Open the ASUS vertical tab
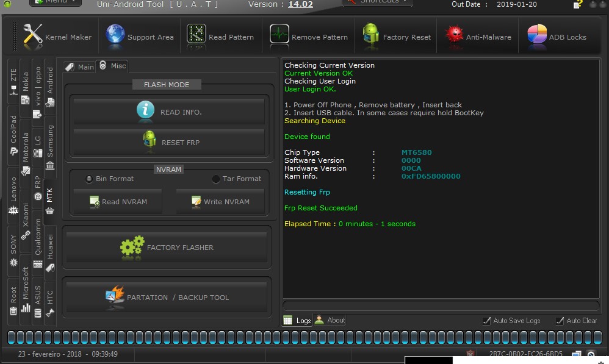 (x=38, y=301)
